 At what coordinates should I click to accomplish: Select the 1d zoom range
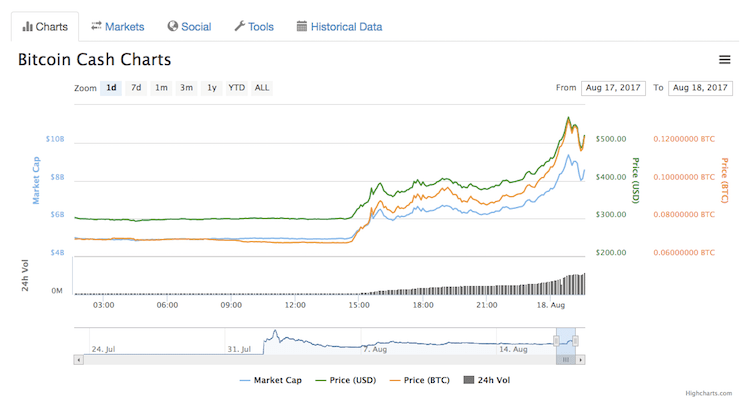[x=111, y=88]
